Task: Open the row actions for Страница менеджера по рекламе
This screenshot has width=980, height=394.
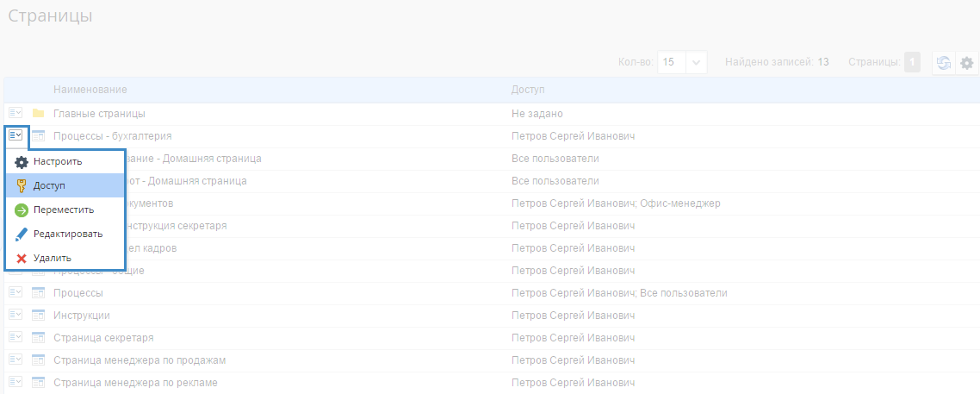Action: [x=16, y=381]
